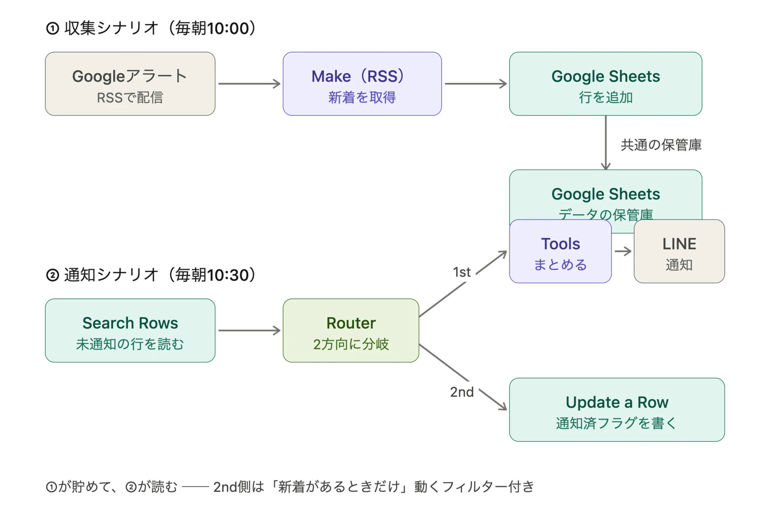Click the Tools まとめる node
The image size is (770, 532).
tap(560, 251)
